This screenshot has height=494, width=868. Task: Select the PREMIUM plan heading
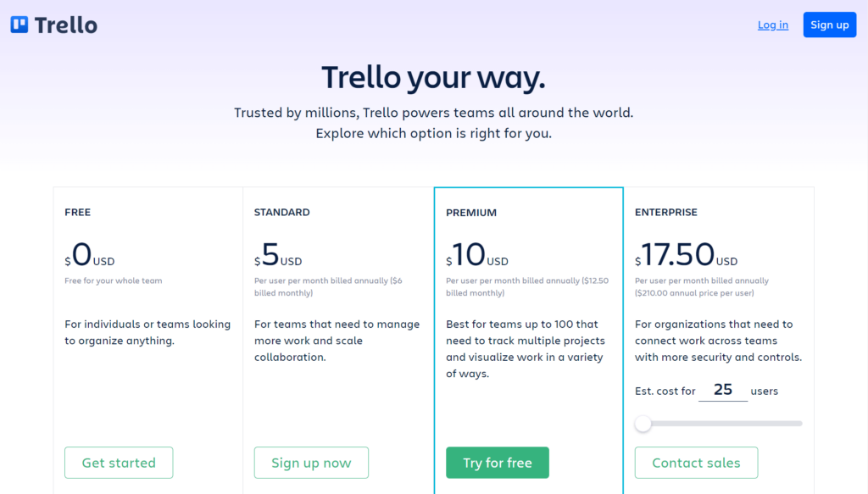[471, 213]
